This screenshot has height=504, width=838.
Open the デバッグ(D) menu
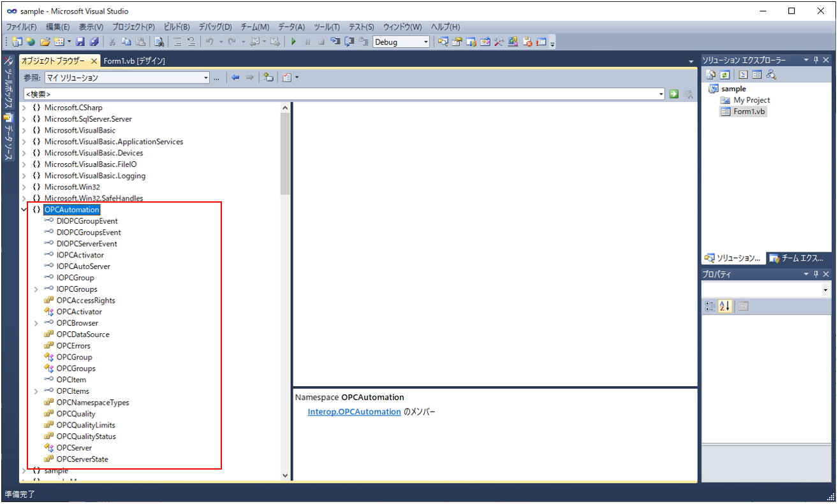tap(215, 27)
